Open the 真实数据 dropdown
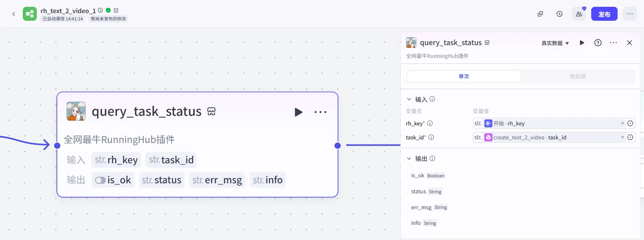644x240 pixels. click(555, 43)
